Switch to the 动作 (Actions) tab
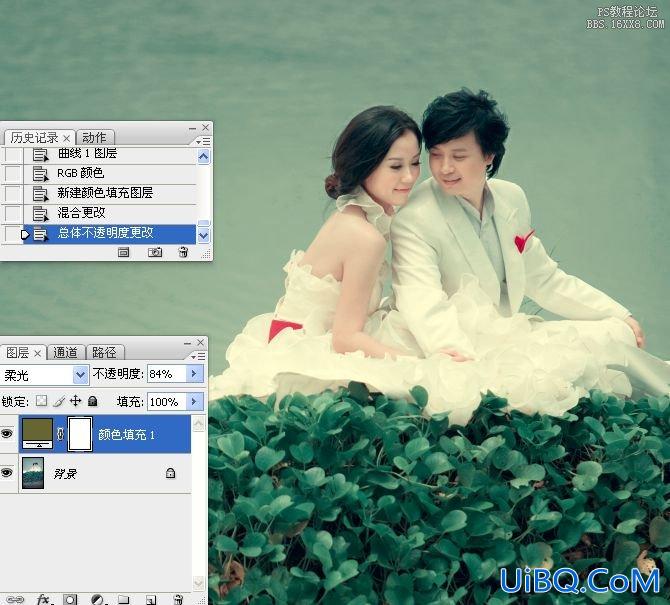Screen dimensions: 670x605 coord(94,138)
